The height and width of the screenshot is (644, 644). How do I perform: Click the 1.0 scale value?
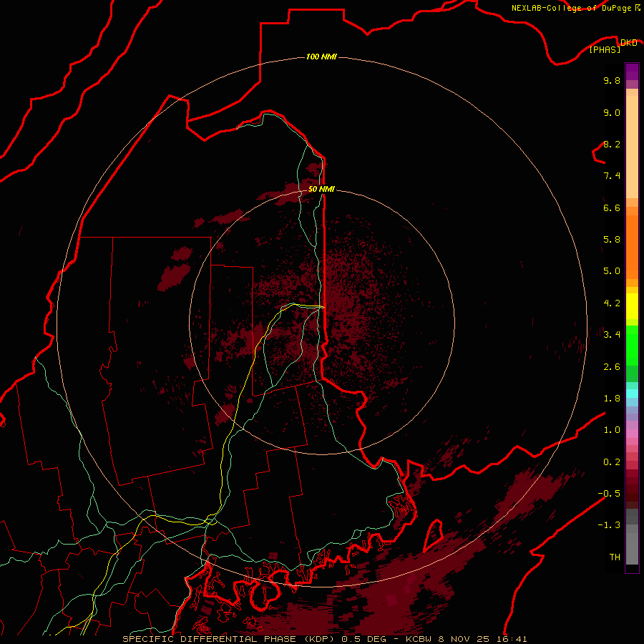coord(612,430)
